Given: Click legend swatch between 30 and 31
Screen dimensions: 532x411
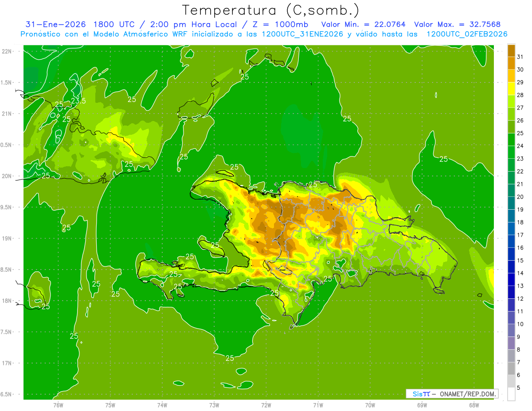Looking at the screenshot, I should [x=511, y=63].
